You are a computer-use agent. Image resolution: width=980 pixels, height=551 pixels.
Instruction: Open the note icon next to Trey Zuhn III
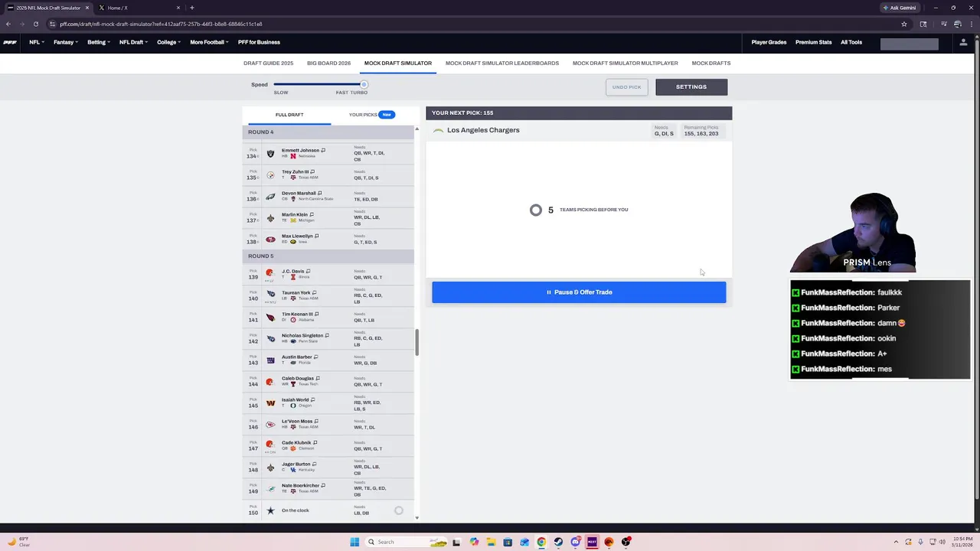click(312, 171)
